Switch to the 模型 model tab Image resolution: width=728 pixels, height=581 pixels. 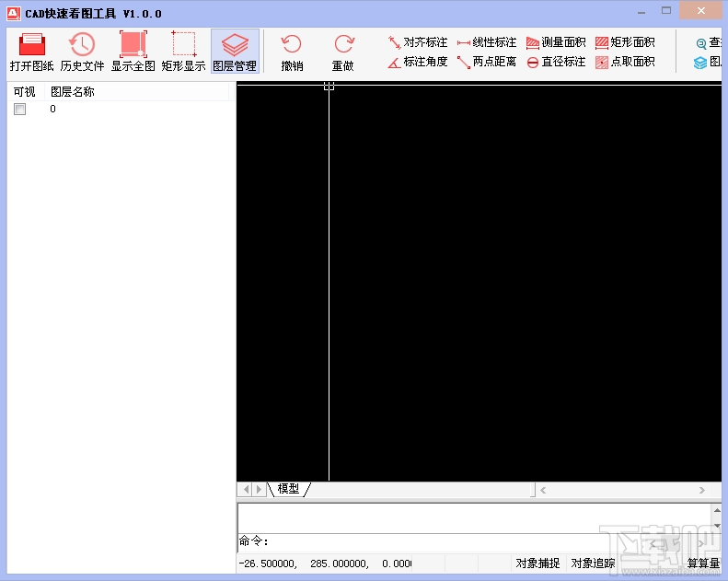[x=288, y=489]
